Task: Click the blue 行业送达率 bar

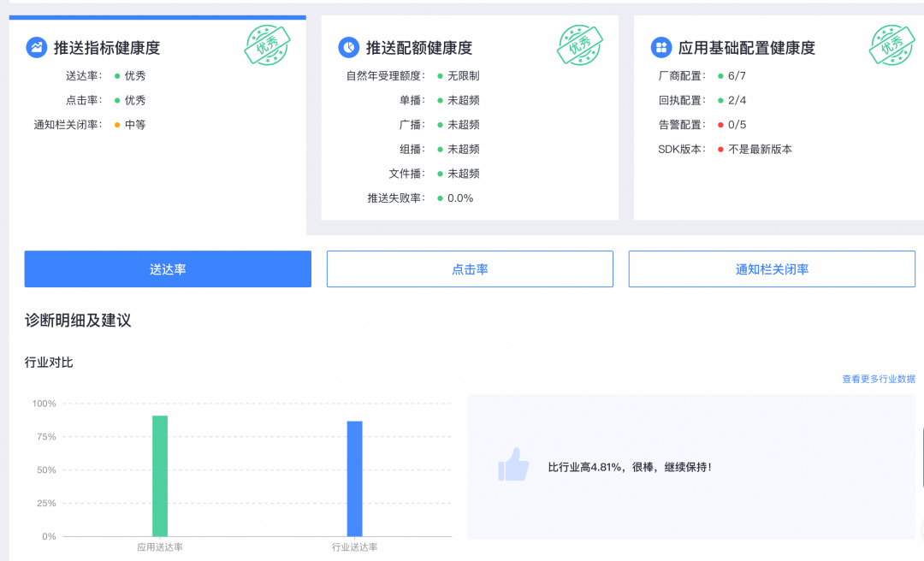Action: tap(355, 479)
